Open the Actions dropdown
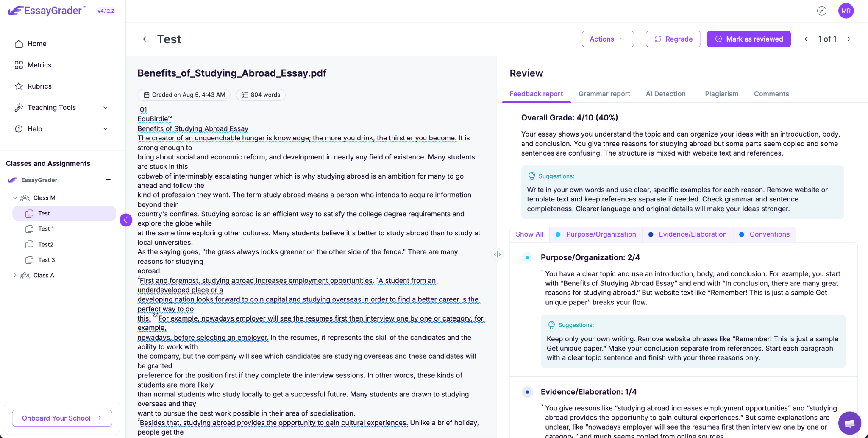Image resolution: width=868 pixels, height=438 pixels. point(607,39)
